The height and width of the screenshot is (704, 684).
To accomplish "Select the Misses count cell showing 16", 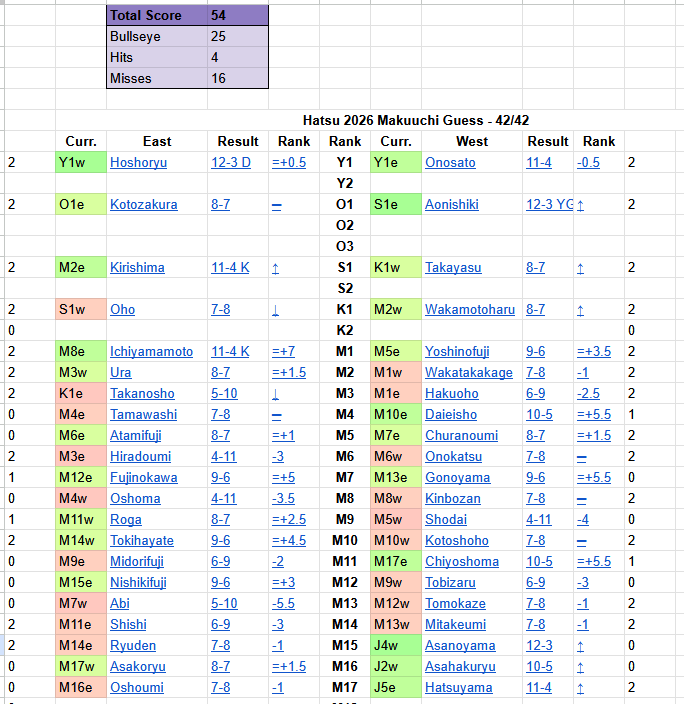I will coord(237,78).
